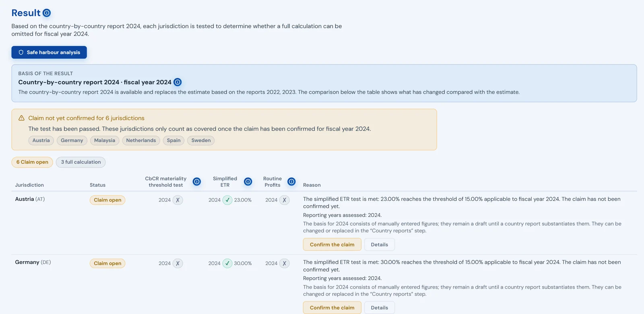Click the Result page heading
644x314 pixels.
click(26, 13)
